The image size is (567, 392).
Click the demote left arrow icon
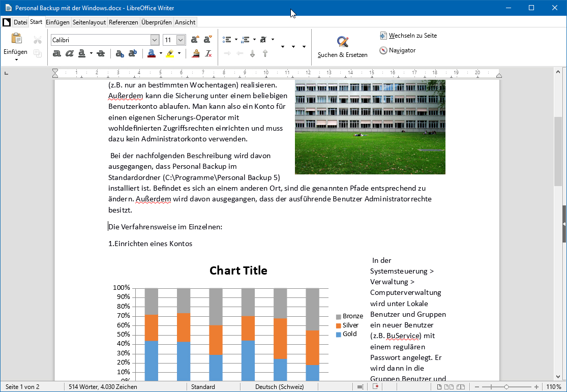[240, 53]
